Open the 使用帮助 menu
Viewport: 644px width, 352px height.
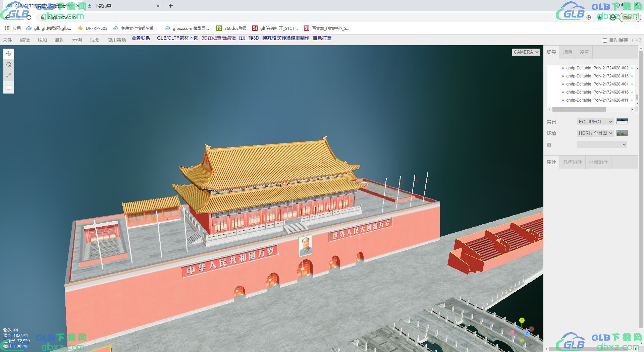coord(117,40)
